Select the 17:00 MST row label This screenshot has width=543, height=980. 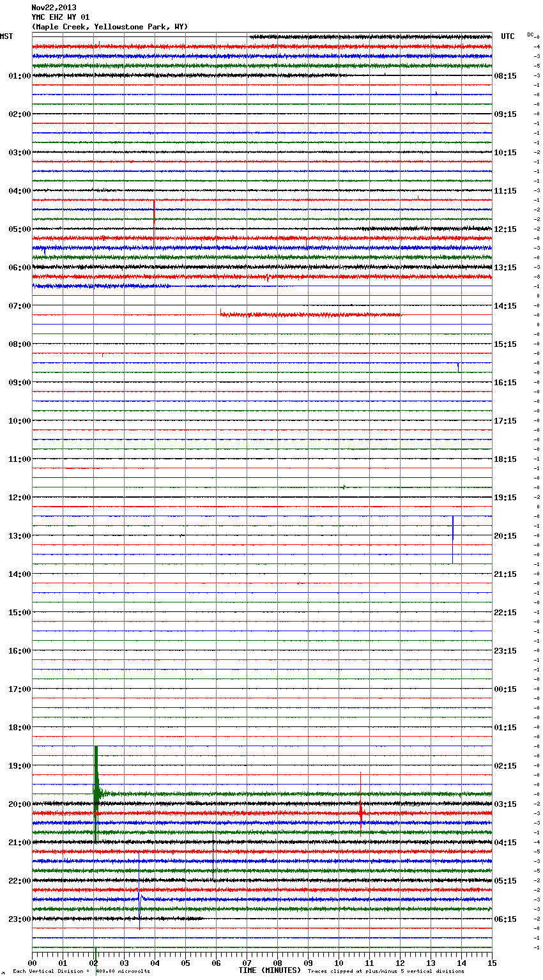pyautogui.click(x=20, y=689)
